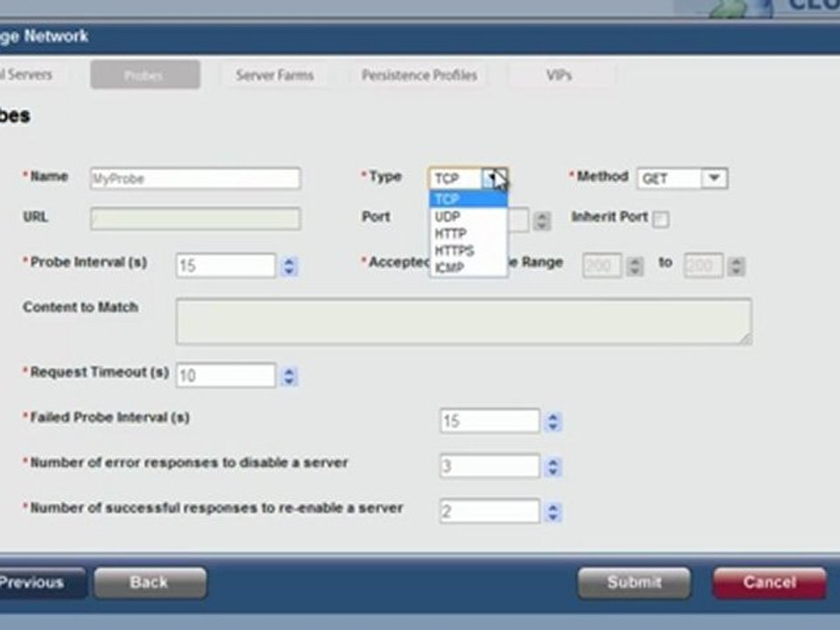Click the Previous button
The image size is (840, 630).
click(42, 583)
